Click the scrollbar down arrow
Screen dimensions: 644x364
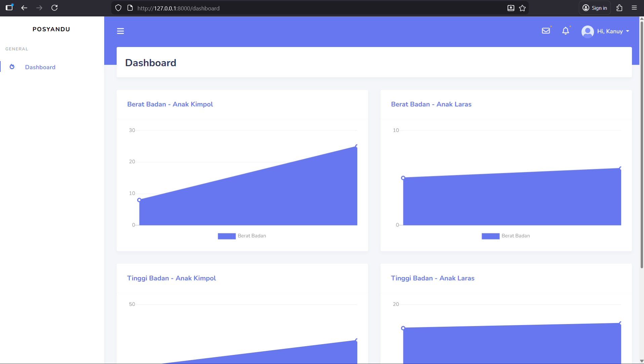tap(641, 361)
